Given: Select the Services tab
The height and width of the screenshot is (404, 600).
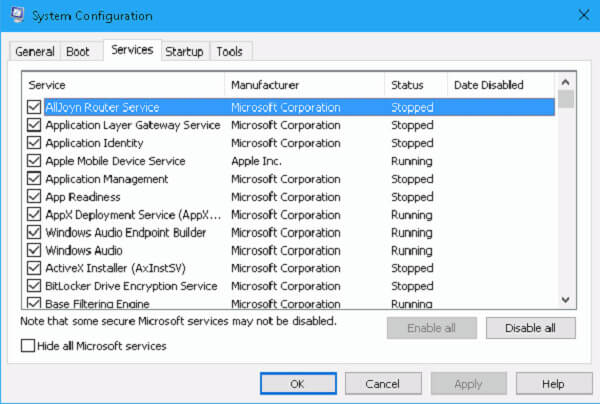Looking at the screenshot, I should click(x=132, y=50).
